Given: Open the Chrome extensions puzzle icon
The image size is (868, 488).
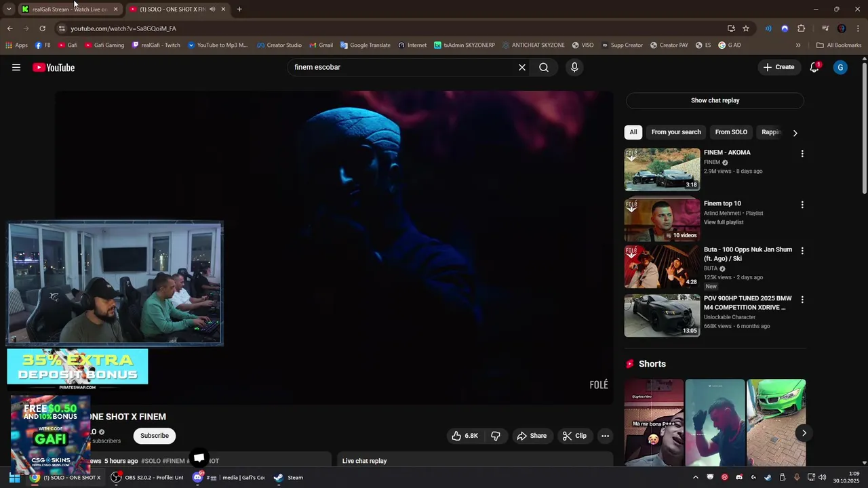Looking at the screenshot, I should point(801,28).
